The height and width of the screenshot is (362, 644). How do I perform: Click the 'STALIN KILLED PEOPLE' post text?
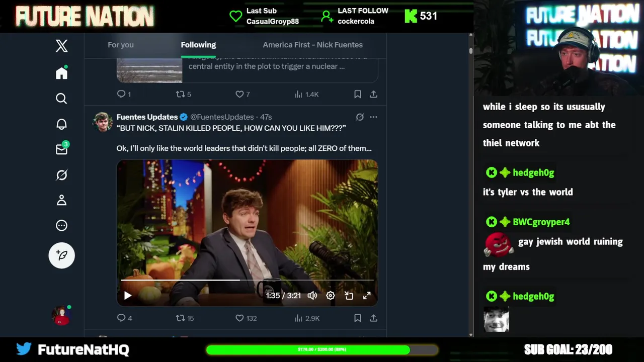coord(231,128)
